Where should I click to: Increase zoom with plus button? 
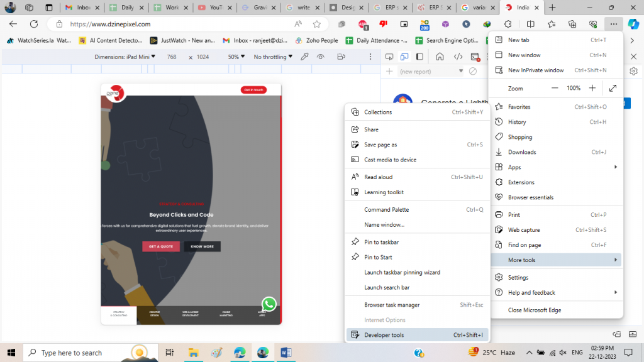point(592,88)
